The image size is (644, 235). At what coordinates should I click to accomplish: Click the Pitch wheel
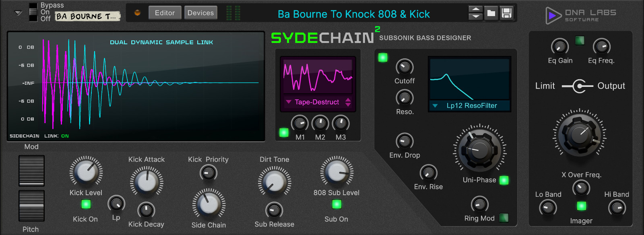pyautogui.click(x=31, y=206)
